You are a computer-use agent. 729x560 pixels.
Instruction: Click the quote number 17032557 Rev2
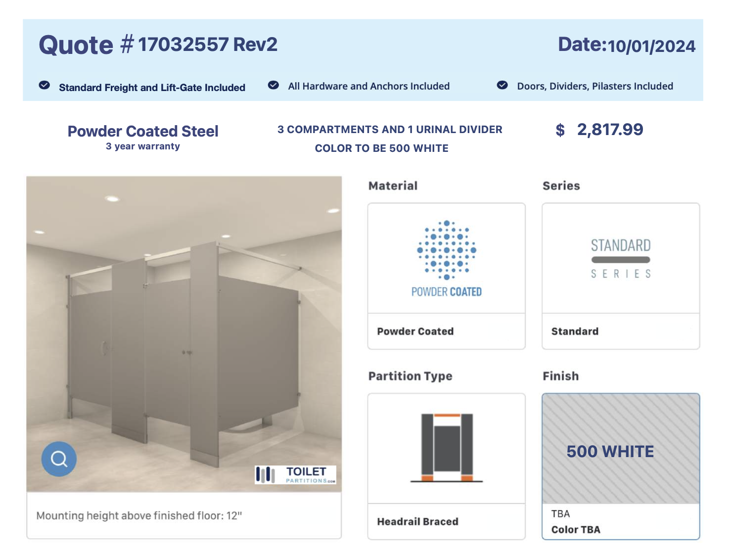[207, 45]
